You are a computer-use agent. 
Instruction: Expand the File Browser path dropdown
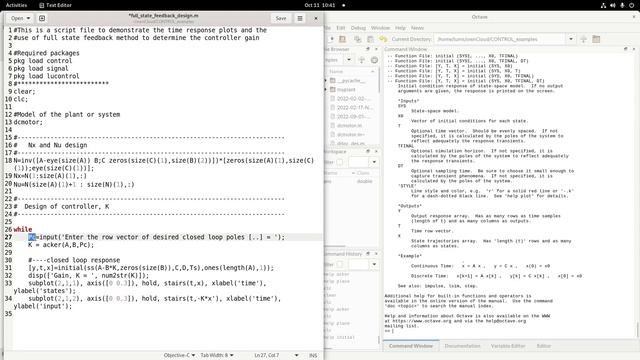(349, 60)
